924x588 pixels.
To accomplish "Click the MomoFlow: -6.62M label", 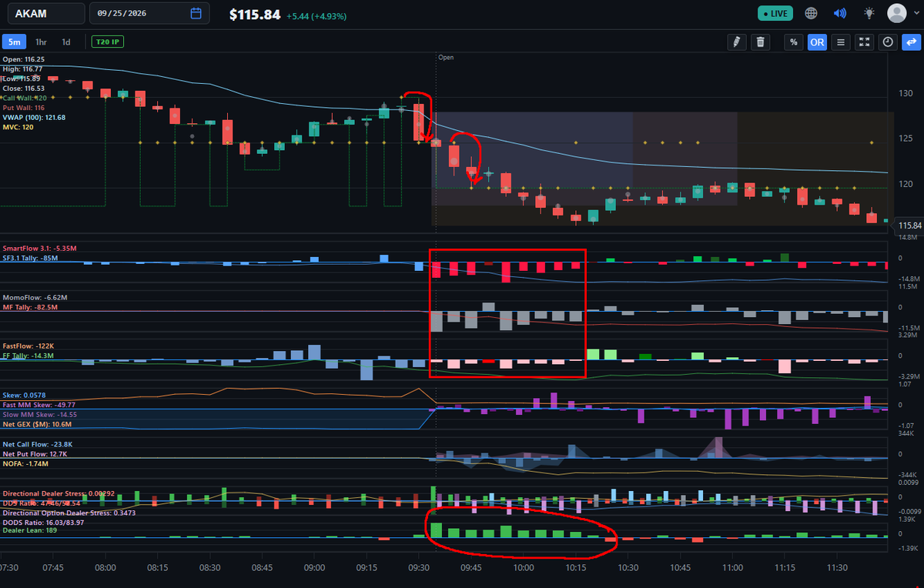I will [35, 297].
